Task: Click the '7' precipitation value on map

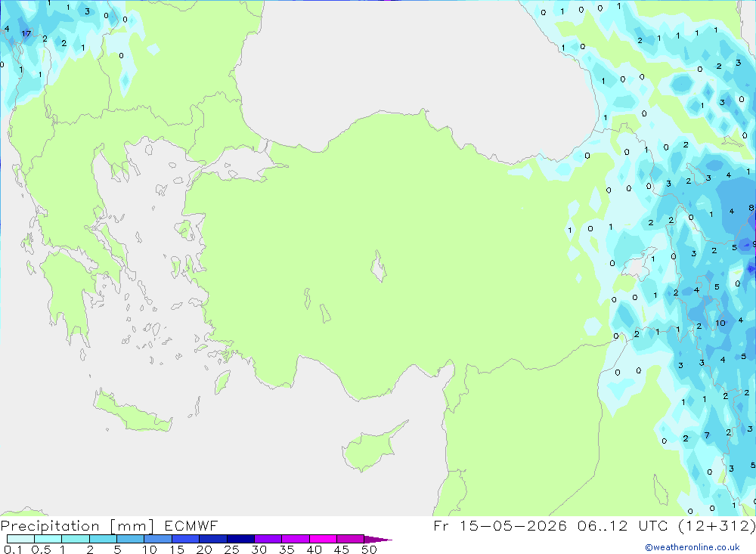Action: tap(707, 435)
